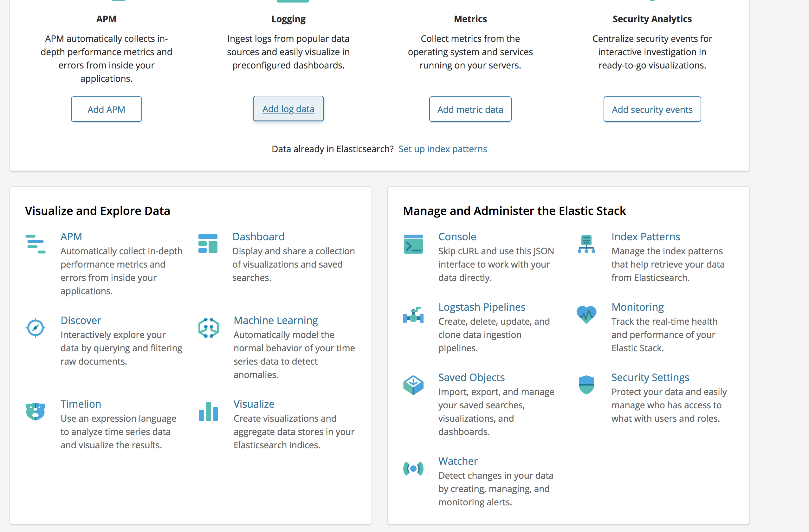This screenshot has height=532, width=809.
Task: Open Index Patterns via its icon
Action: 586,243
